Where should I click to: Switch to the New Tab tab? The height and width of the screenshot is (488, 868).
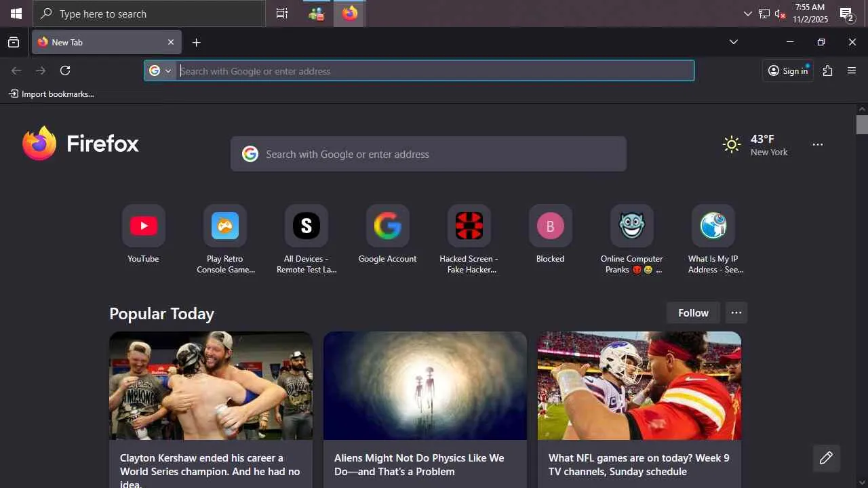coord(107,42)
